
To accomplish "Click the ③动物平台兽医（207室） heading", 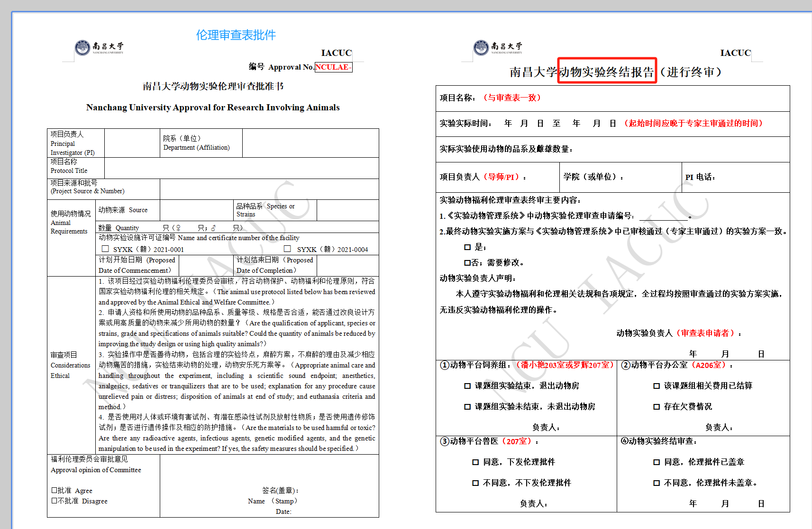I will pos(489,441).
